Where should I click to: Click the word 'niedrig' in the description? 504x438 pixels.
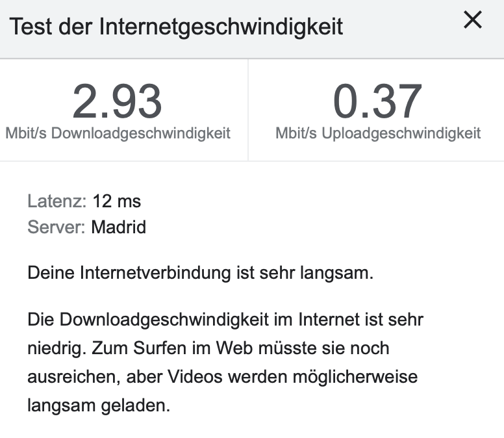(x=53, y=348)
